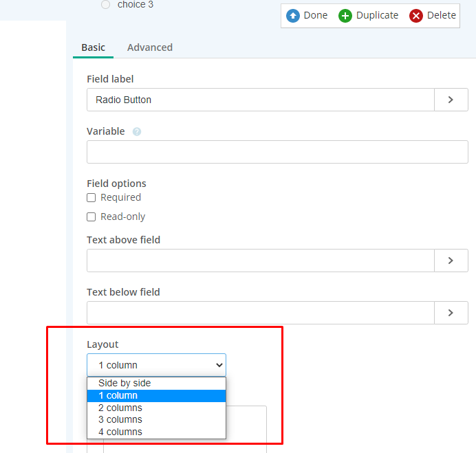Click the Field label text input
Image resolution: width=476 pixels, height=453 pixels.
[260, 100]
